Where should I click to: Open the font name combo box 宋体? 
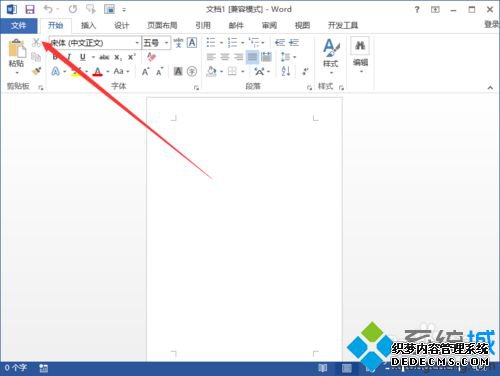click(x=95, y=43)
